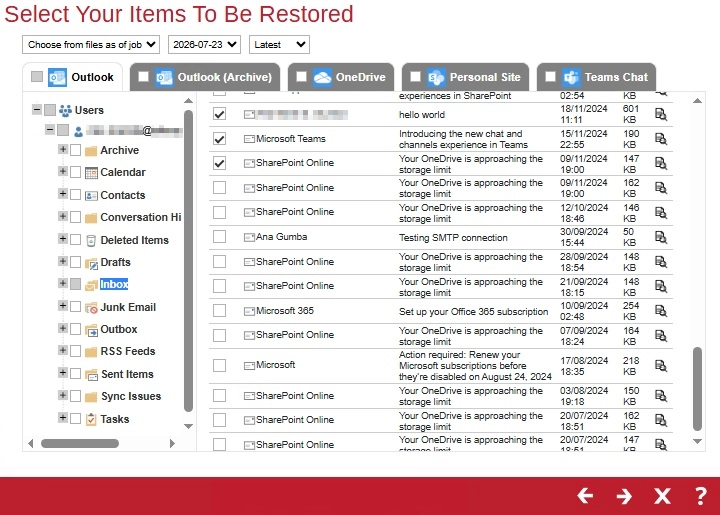Expand the Inbox folder node
The width and height of the screenshot is (720, 515).
pos(63,283)
